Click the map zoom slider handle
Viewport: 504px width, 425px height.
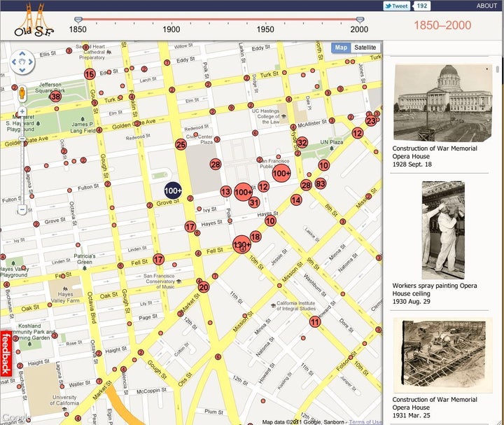pos(22,139)
